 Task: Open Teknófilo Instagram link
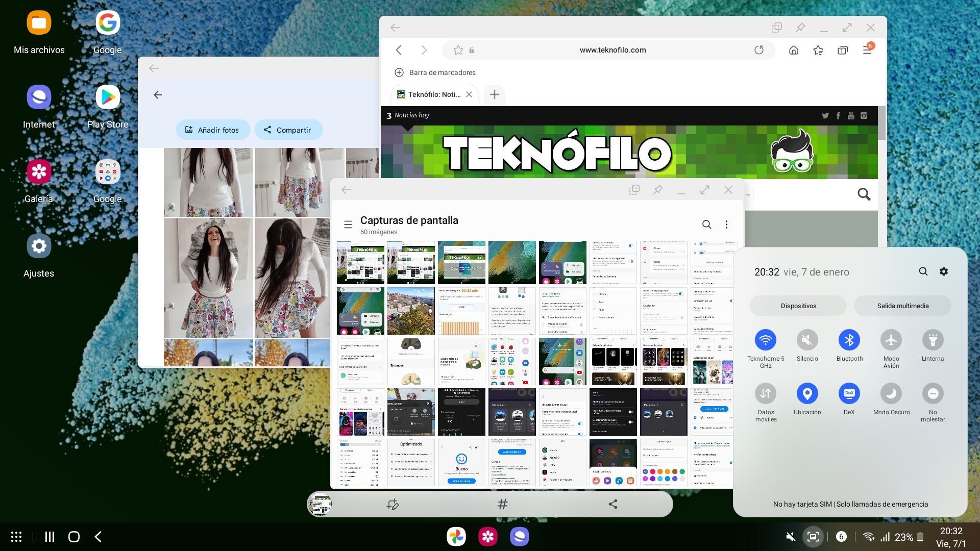pos(864,116)
